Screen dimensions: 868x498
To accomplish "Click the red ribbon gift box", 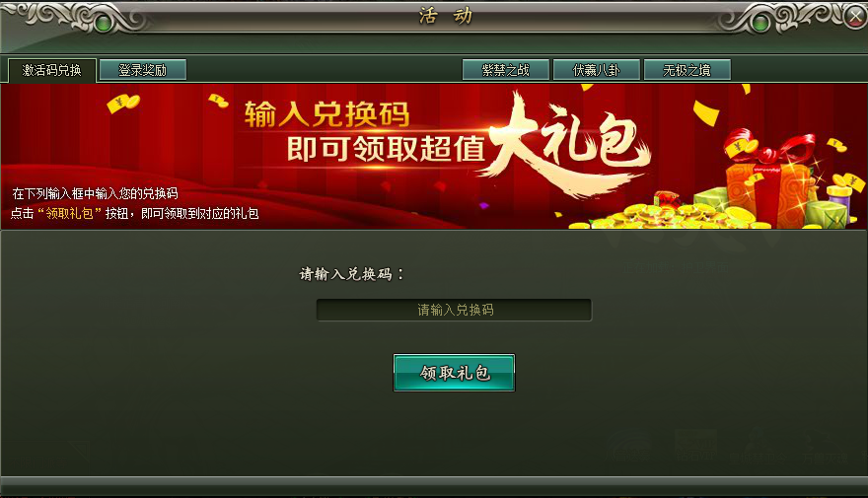I will pyautogui.click(x=769, y=178).
